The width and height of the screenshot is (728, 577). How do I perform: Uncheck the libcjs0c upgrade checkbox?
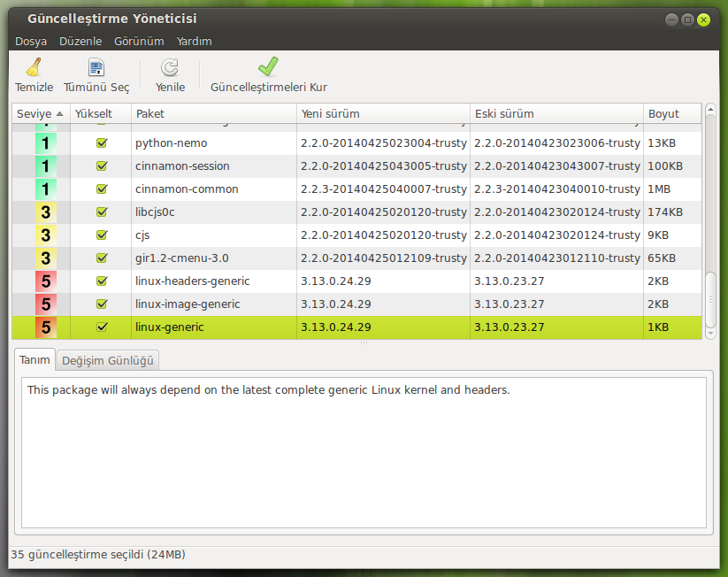[102, 212]
